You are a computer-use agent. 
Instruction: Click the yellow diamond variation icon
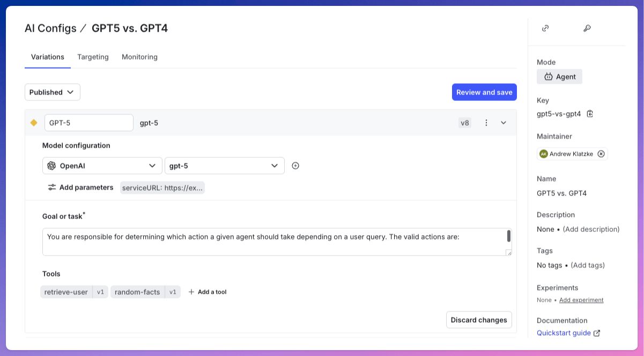34,123
